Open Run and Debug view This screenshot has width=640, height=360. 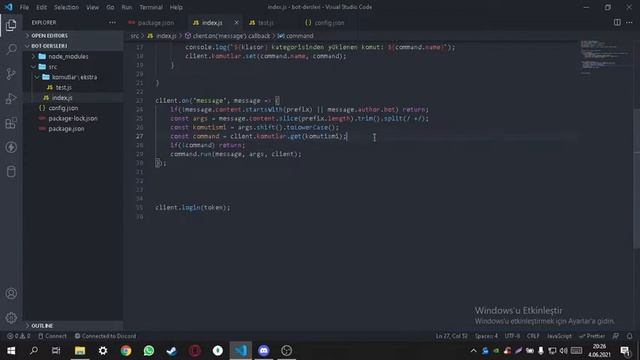[11, 98]
